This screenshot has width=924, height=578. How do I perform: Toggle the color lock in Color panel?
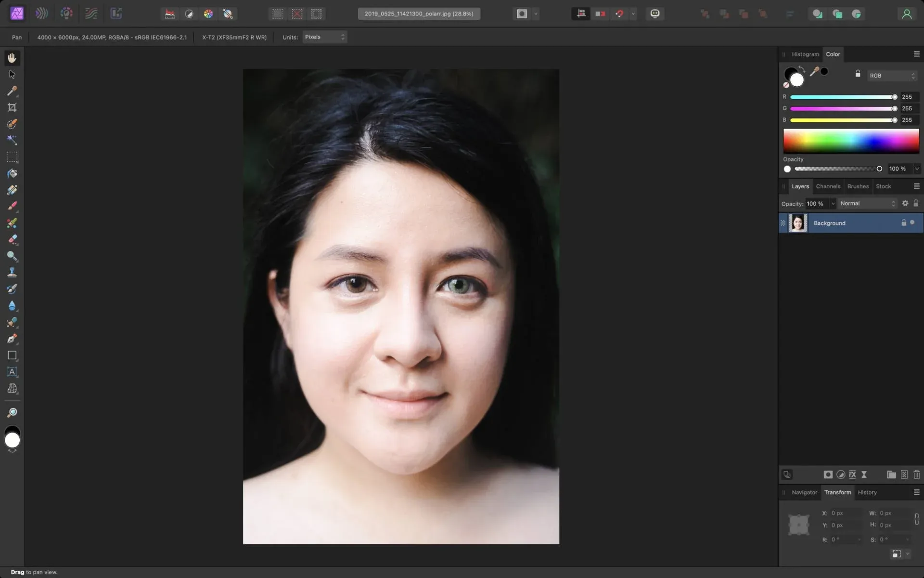click(858, 74)
